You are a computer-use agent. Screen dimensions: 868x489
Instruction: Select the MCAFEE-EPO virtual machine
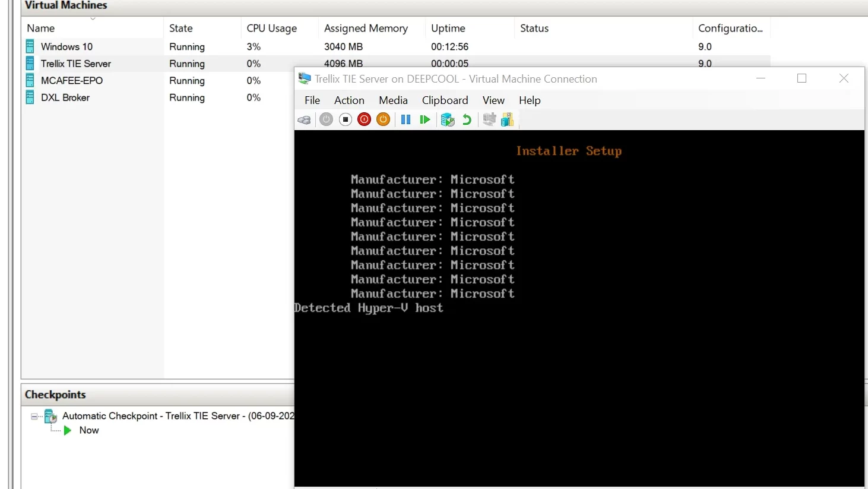(71, 80)
